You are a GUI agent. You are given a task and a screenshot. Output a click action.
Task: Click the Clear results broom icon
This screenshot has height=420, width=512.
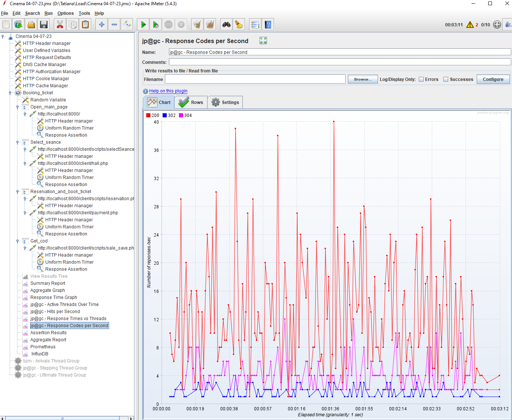click(x=197, y=25)
